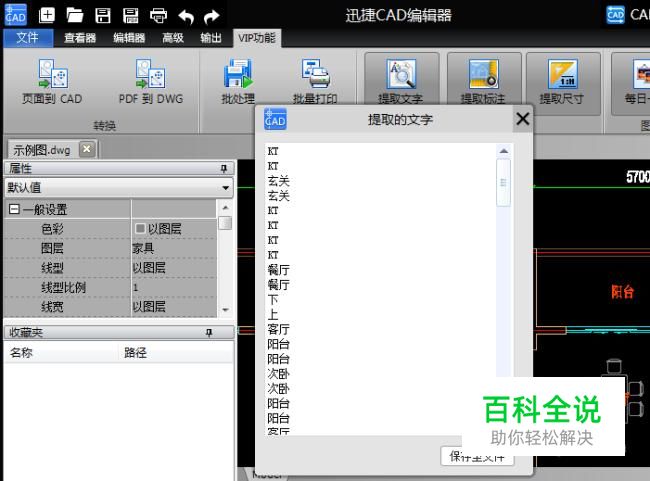The height and width of the screenshot is (481, 650).
Task: Open the 批处理 batch tool
Action: (238, 81)
